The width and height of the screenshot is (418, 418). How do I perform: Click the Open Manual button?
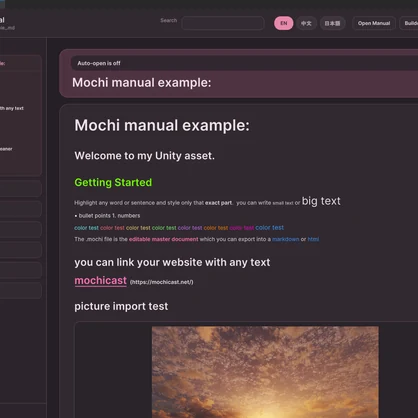374,23
